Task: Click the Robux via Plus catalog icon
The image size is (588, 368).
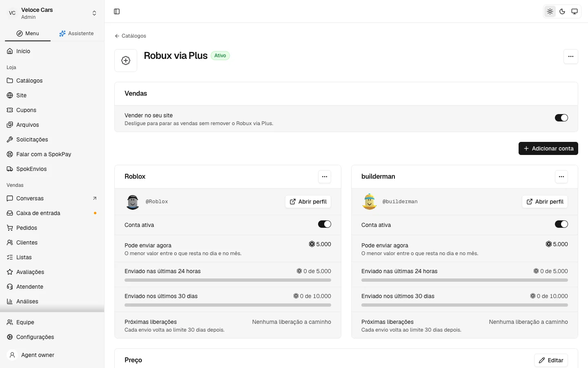Action: tap(126, 61)
